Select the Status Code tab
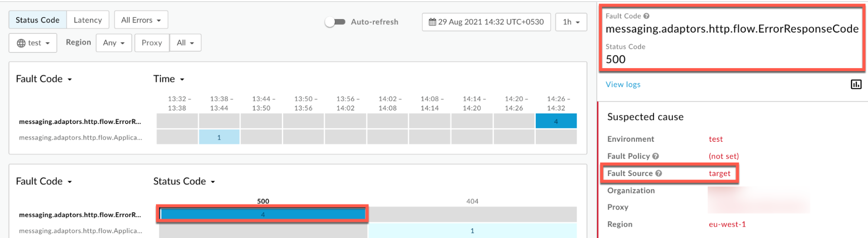 (x=37, y=20)
